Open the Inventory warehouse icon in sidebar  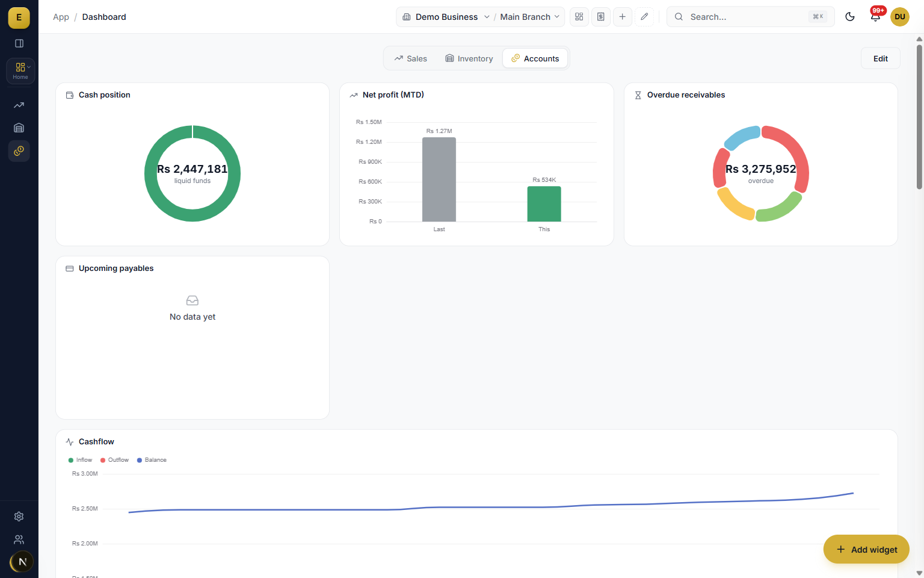[19, 128]
